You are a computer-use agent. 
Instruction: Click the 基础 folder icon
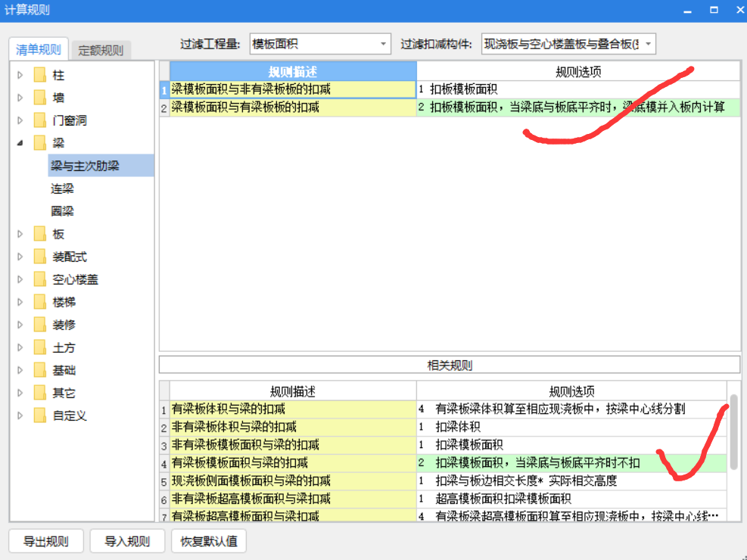[40, 370]
